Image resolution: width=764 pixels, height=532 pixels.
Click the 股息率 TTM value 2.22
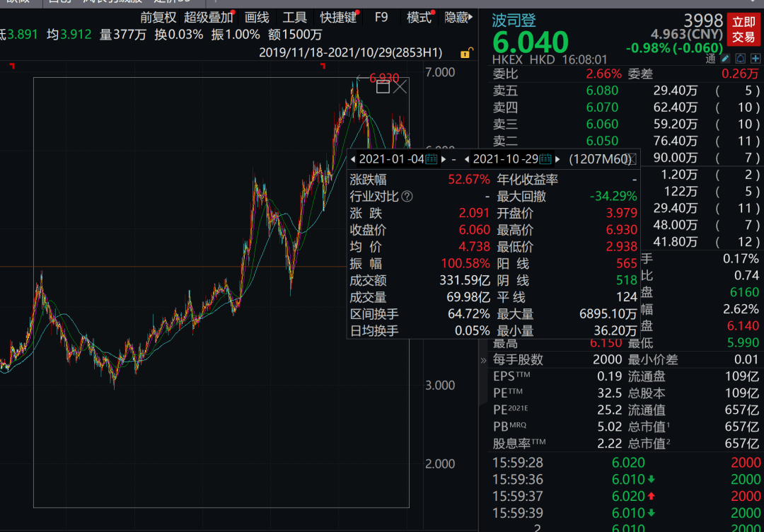(x=610, y=444)
